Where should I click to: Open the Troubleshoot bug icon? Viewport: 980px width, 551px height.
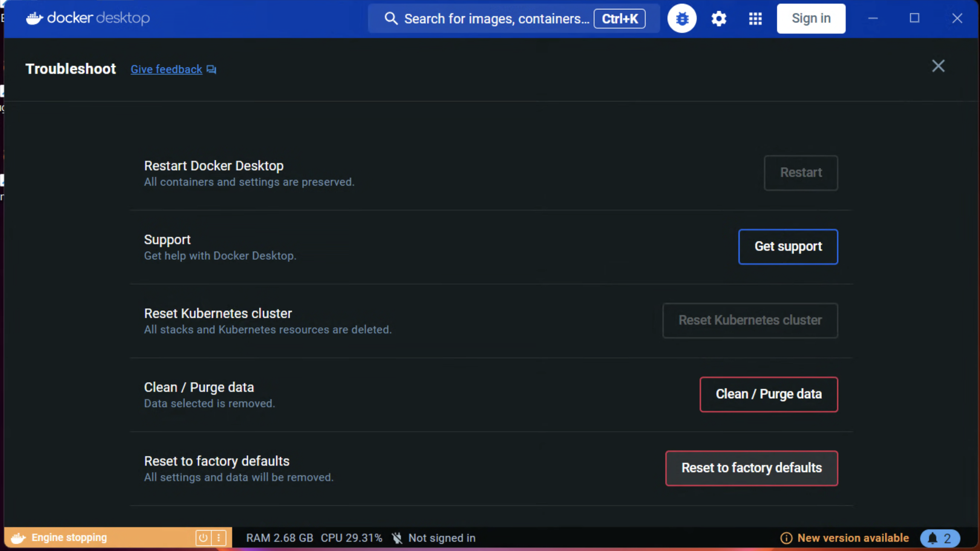[682, 18]
